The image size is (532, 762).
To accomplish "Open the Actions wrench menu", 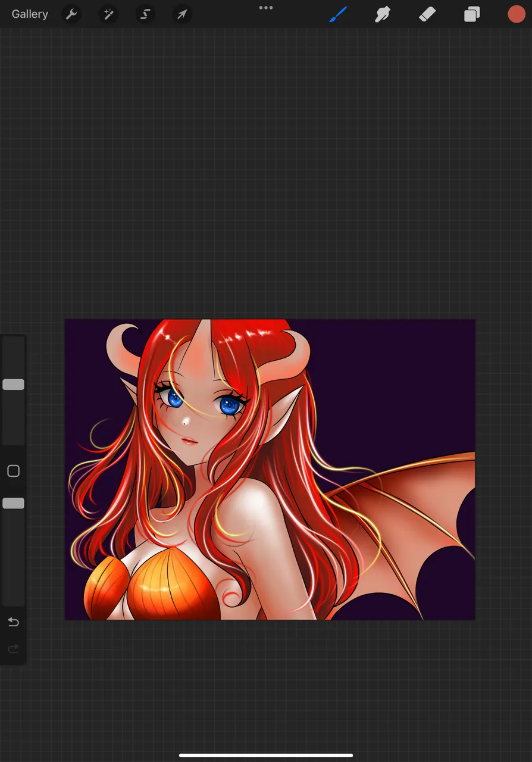I will pos(71,14).
